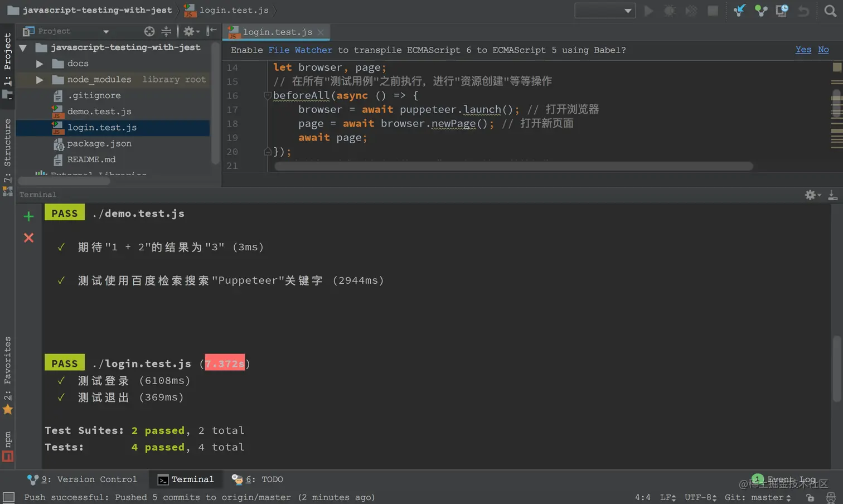Change UTF-8 file encoding
Image resolution: width=843 pixels, height=504 pixels.
coord(700,497)
